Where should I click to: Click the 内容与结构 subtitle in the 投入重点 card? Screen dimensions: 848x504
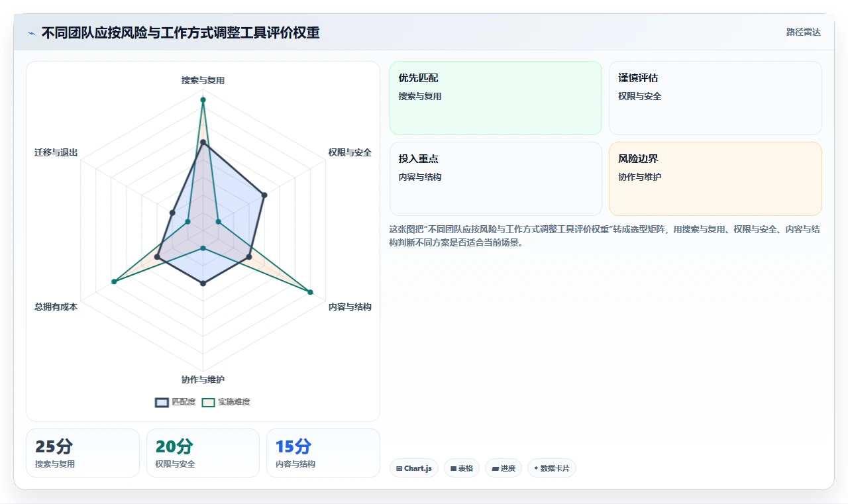[420, 177]
